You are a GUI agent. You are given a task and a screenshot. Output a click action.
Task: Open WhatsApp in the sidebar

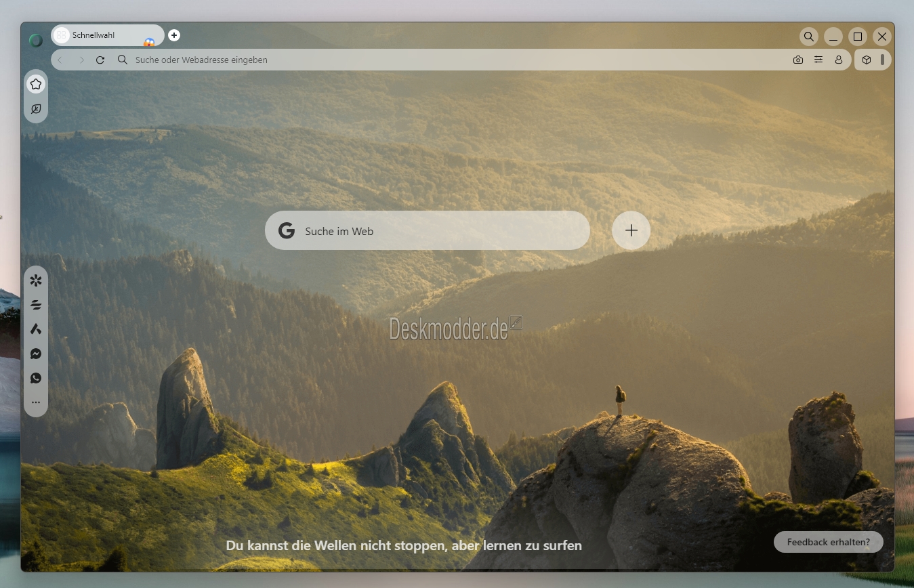(36, 378)
